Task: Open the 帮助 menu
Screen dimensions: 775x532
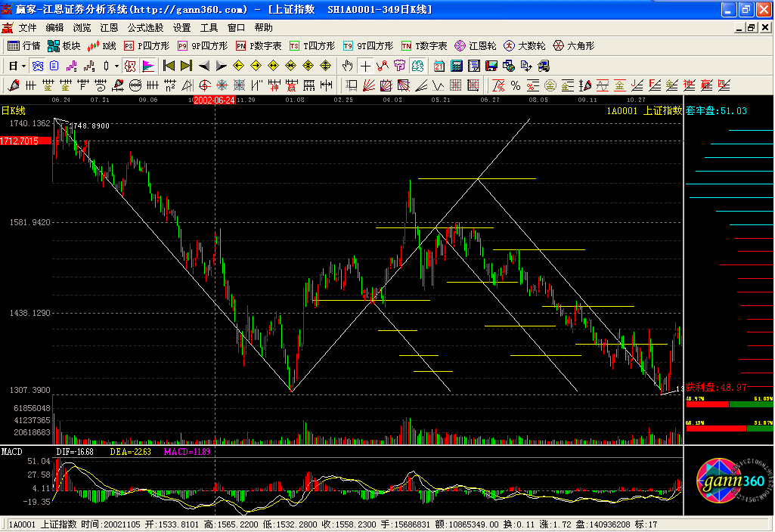Action: (263, 27)
